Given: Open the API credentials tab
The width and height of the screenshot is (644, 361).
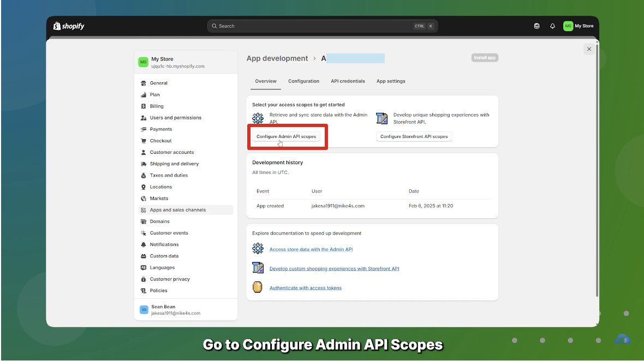Looking at the screenshot, I should [x=348, y=81].
